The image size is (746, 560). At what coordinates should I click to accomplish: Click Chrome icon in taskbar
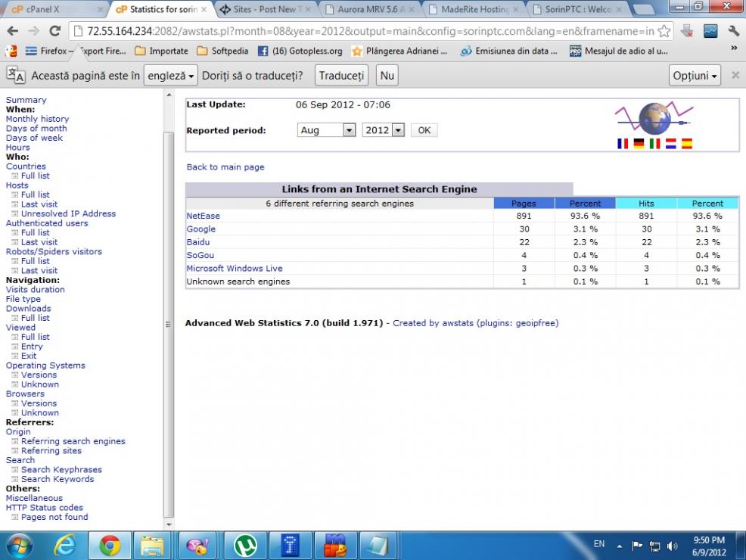tap(110, 546)
